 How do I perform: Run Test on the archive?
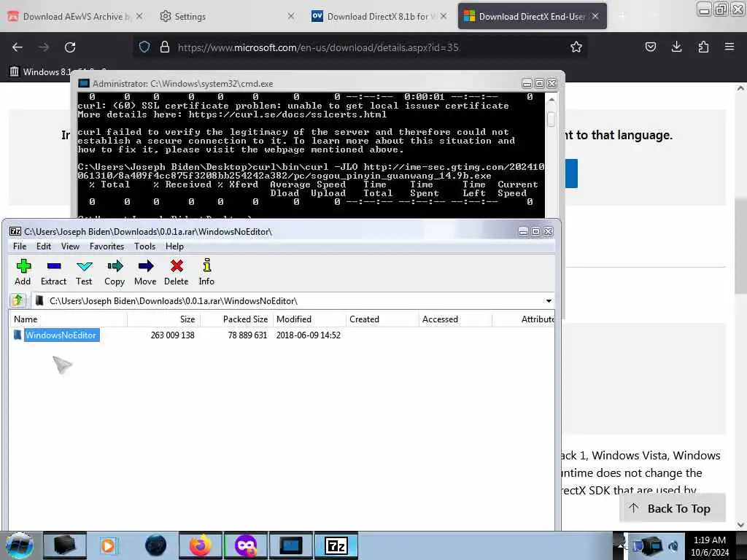(84, 272)
